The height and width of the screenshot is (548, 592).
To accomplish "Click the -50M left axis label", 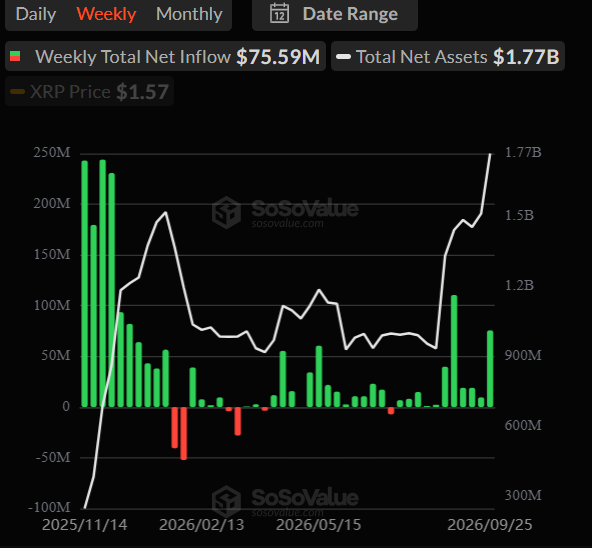I will (53, 458).
